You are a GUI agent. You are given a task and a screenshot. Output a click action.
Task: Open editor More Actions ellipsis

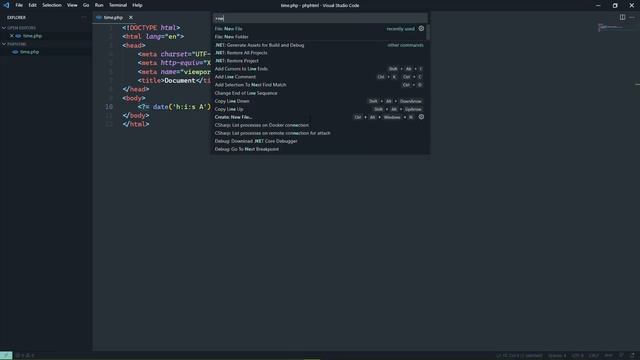coord(632,18)
